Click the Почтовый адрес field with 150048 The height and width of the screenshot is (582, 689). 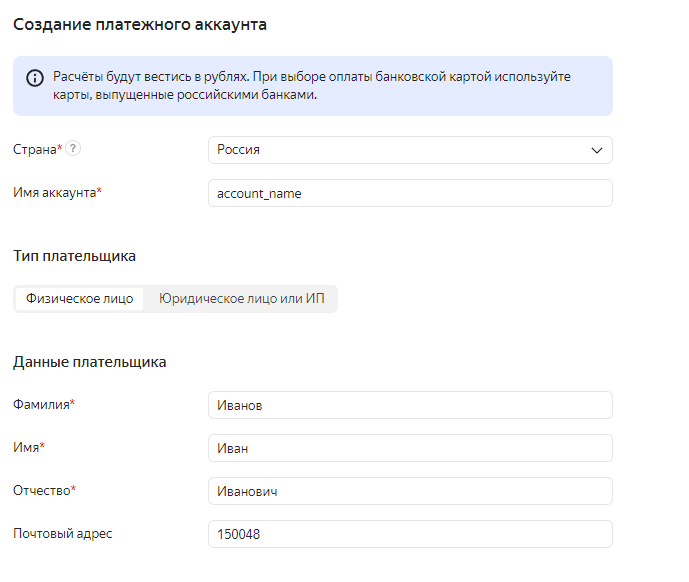(410, 534)
